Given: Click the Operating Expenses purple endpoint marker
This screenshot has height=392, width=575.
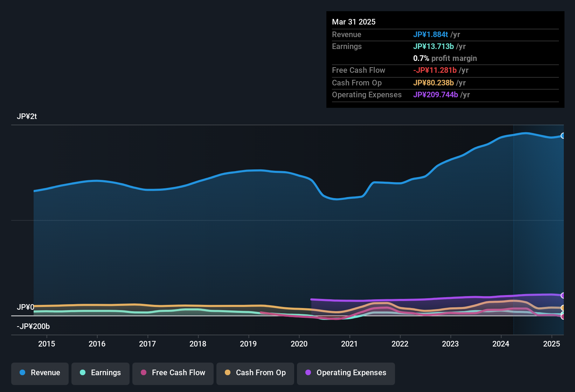Looking at the screenshot, I should [x=563, y=295].
